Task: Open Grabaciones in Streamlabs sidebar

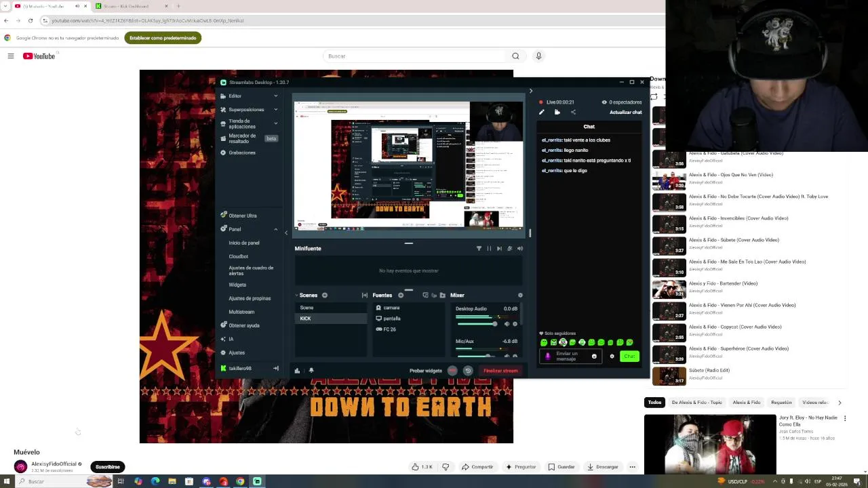Action: tap(241, 152)
